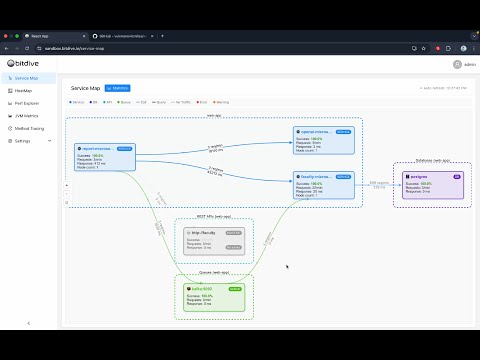This screenshot has height=360, width=480.
Task: Reload the page with the refresh icon
Action: click(x=27, y=49)
